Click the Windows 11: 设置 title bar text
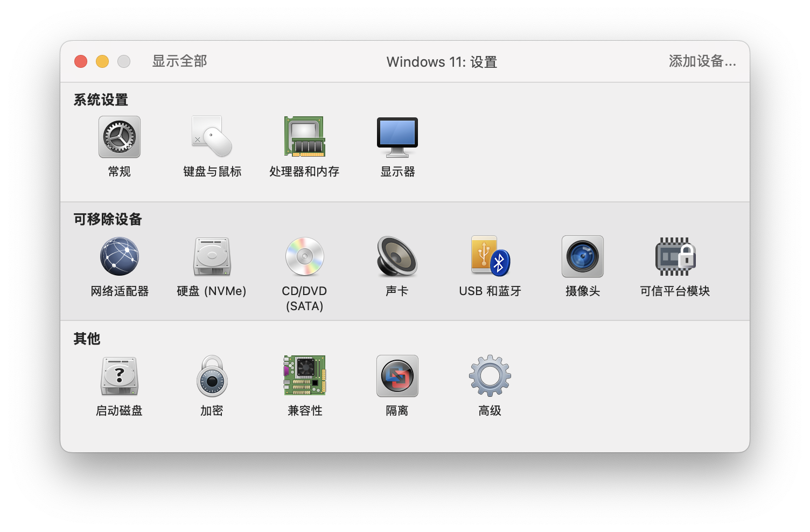810x532 pixels. click(x=441, y=61)
